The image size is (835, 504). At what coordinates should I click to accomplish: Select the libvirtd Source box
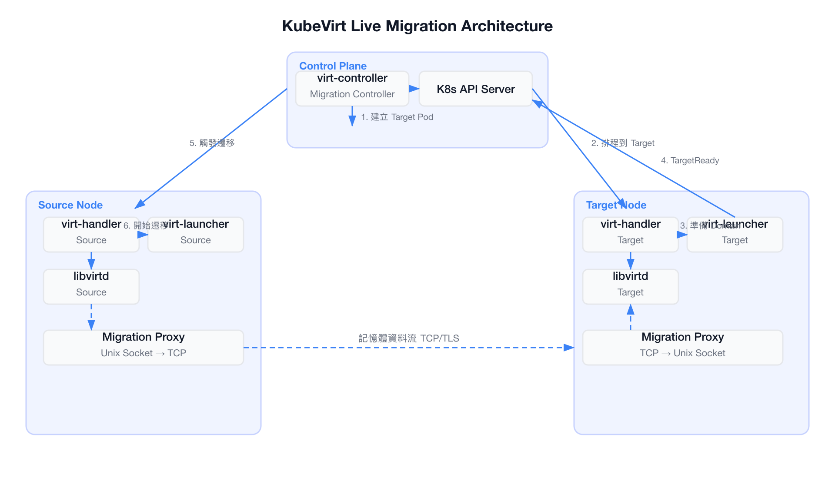[91, 287]
